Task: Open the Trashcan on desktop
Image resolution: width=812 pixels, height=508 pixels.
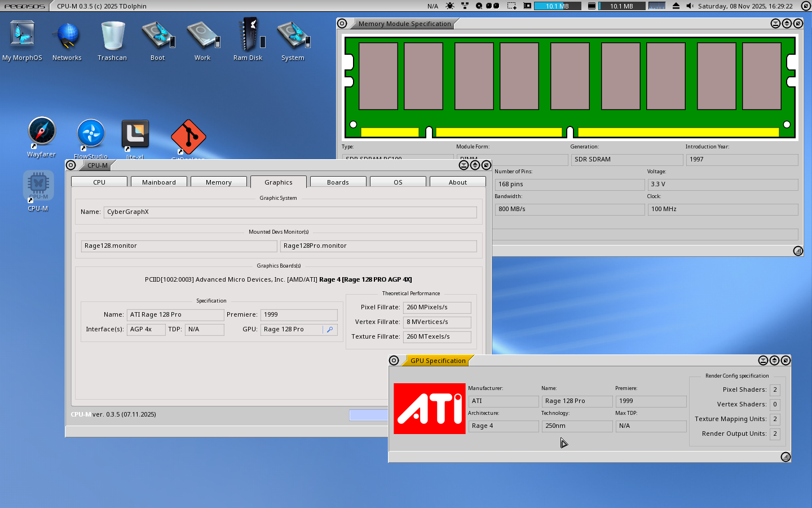Action: [112, 35]
